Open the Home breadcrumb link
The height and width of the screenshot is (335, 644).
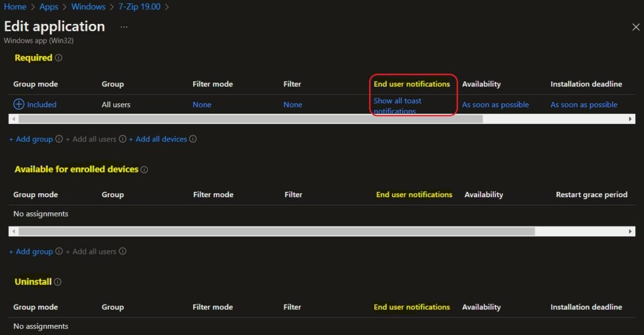tap(15, 6)
